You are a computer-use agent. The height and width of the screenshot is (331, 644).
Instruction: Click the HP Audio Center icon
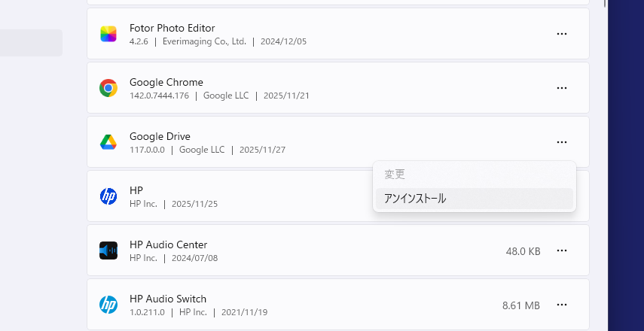108,251
